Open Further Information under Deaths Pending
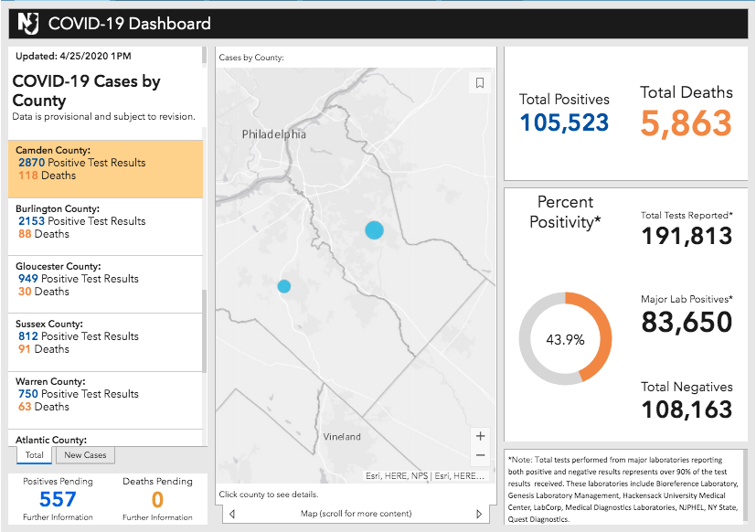This screenshot has width=756, height=532. 157,517
